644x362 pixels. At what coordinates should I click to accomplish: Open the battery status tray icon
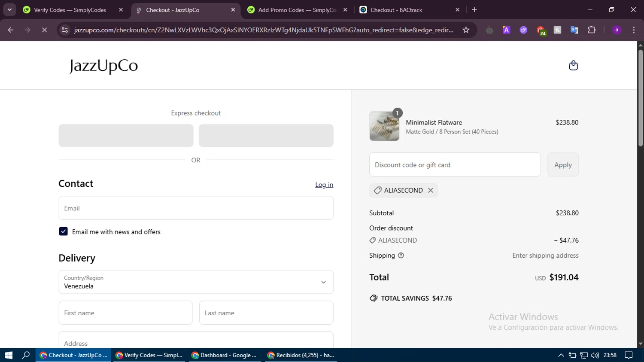tap(572, 355)
